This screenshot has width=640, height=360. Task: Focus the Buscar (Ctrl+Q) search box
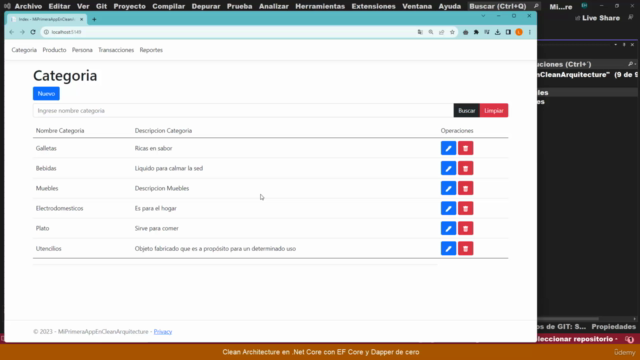click(x=504, y=6)
